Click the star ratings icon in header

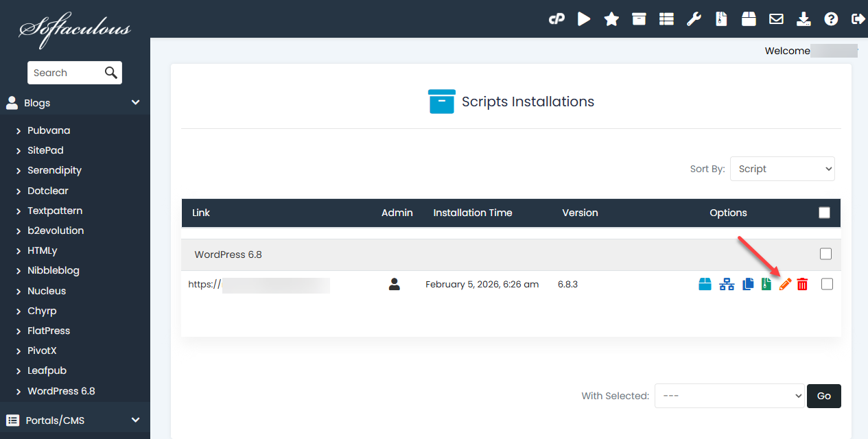[611, 19]
